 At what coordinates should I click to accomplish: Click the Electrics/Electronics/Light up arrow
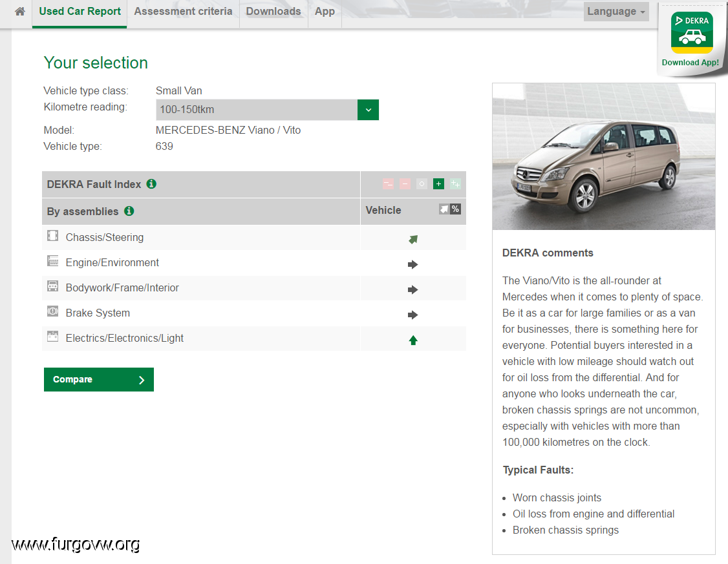413,340
